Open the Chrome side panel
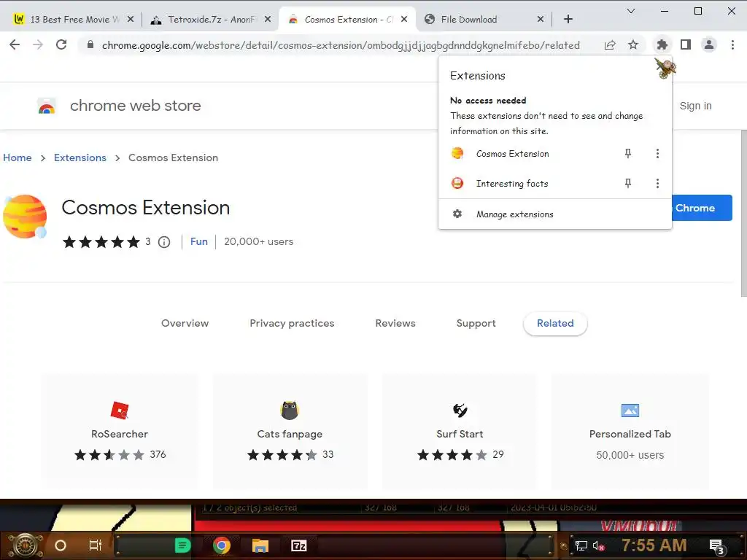Image resolution: width=747 pixels, height=560 pixels. [x=686, y=44]
